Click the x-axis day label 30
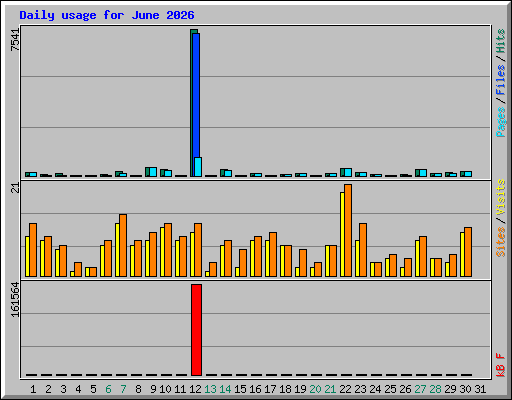The image size is (512, 400). (x=465, y=389)
